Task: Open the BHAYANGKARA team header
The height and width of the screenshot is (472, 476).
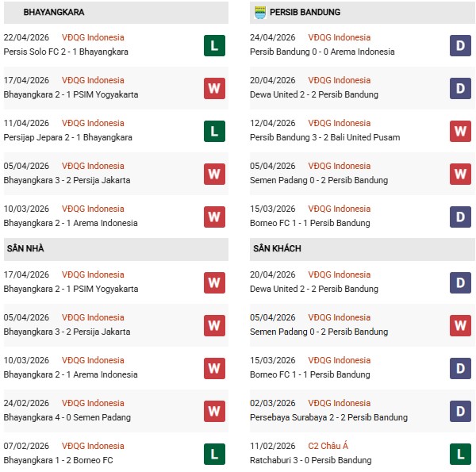Action: [54, 13]
